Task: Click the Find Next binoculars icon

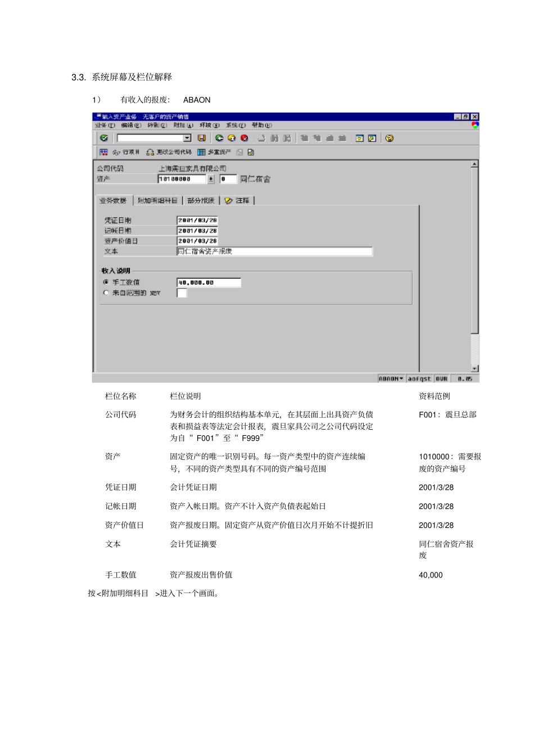Action: tap(287, 138)
